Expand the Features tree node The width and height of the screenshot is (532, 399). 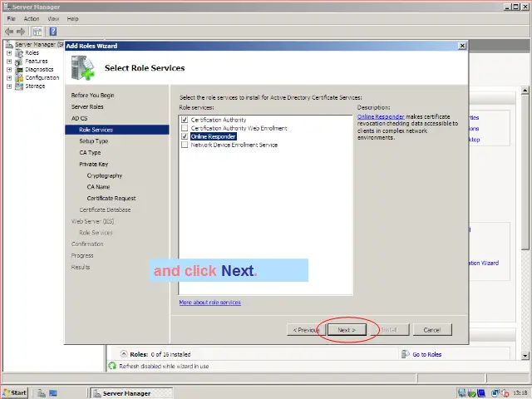point(9,62)
